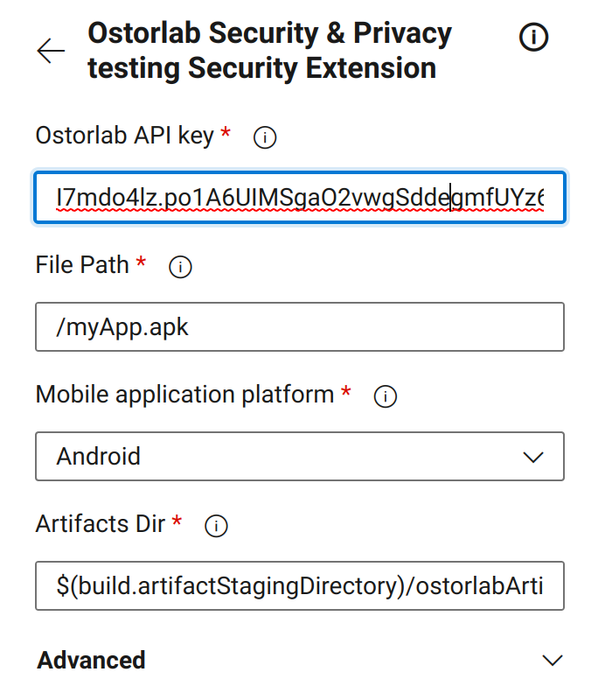The height and width of the screenshot is (700, 612).
Task: Click the back arrow to leave this task
Action: [51, 51]
